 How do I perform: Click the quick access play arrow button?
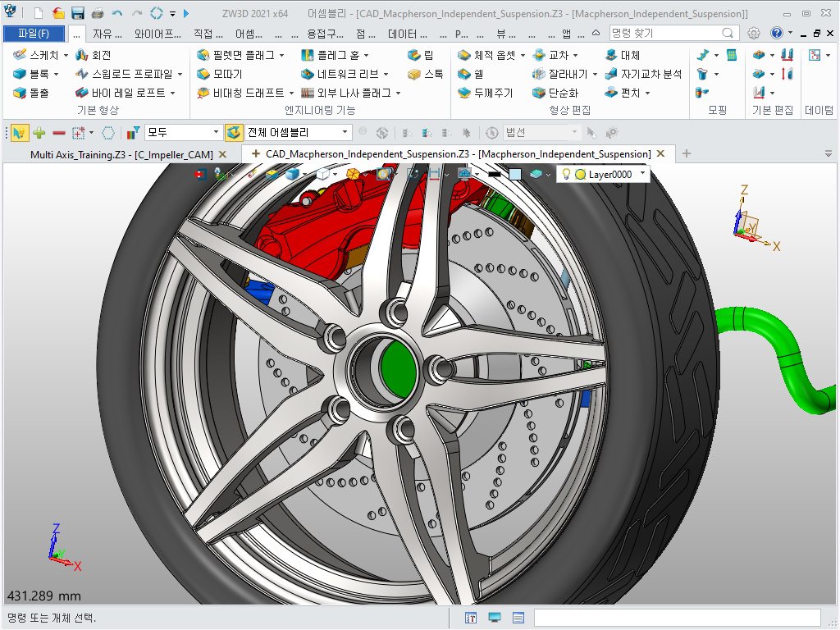[186, 13]
